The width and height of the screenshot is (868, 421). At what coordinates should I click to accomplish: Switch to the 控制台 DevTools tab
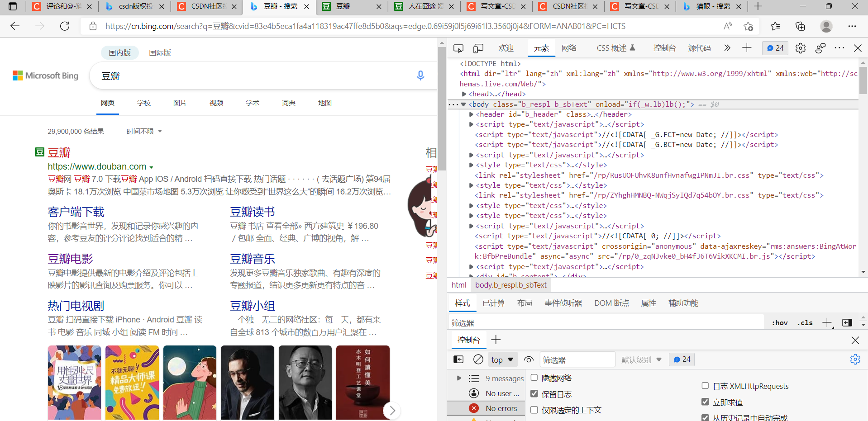pyautogui.click(x=664, y=47)
